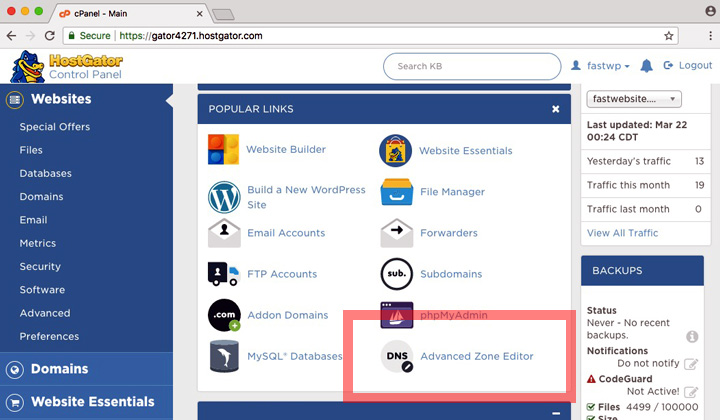Select the Domains item under Websites
This screenshot has width=720, height=420.
(x=41, y=196)
